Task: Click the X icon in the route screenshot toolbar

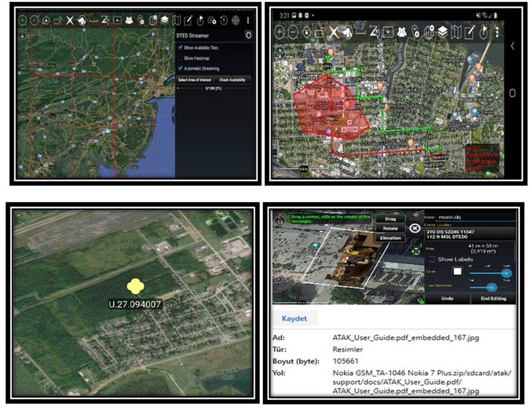Action: click(x=334, y=32)
